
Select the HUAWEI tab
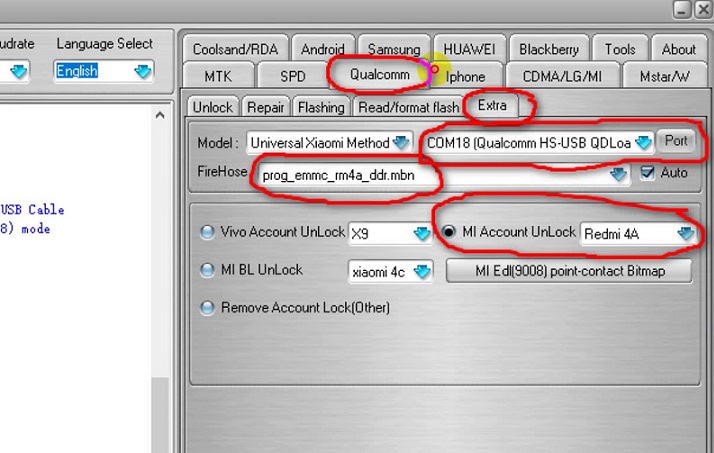[x=470, y=49]
